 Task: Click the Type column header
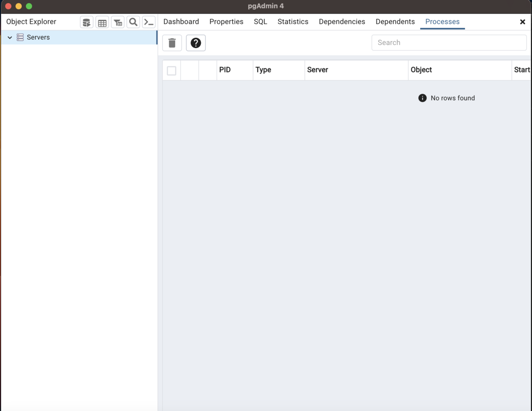(279, 70)
